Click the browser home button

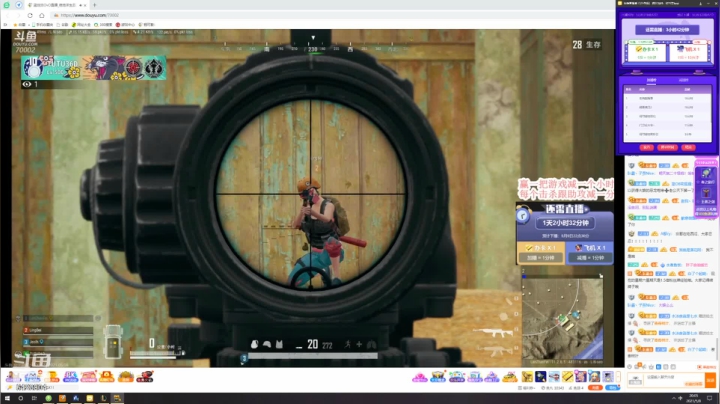(42, 15)
